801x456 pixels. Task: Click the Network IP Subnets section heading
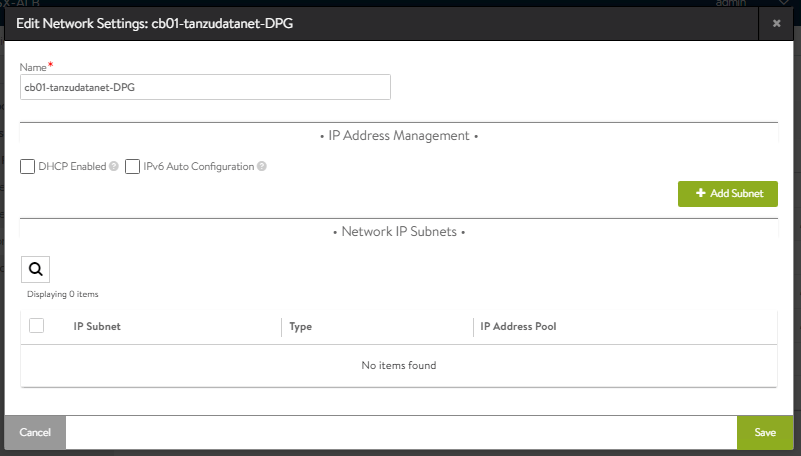click(398, 231)
